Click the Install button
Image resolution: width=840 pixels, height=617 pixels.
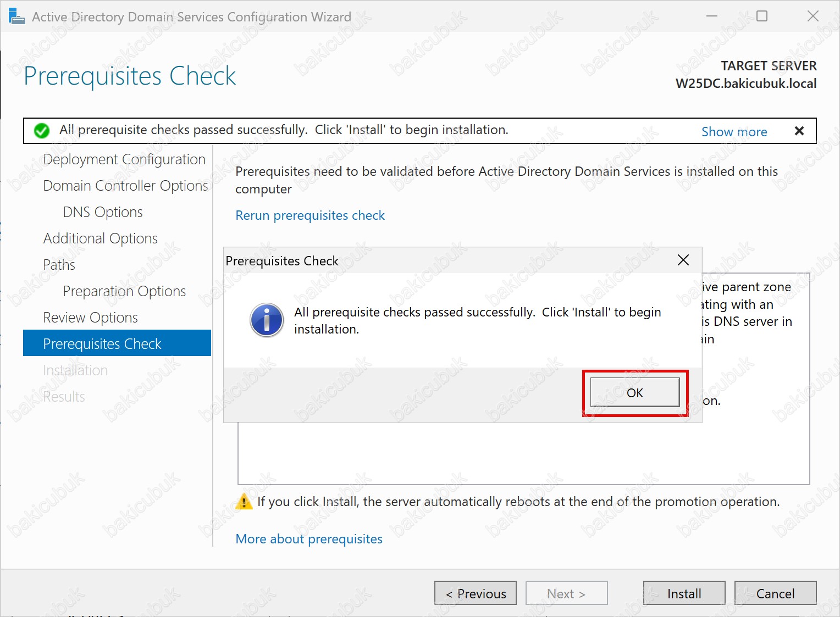684,593
